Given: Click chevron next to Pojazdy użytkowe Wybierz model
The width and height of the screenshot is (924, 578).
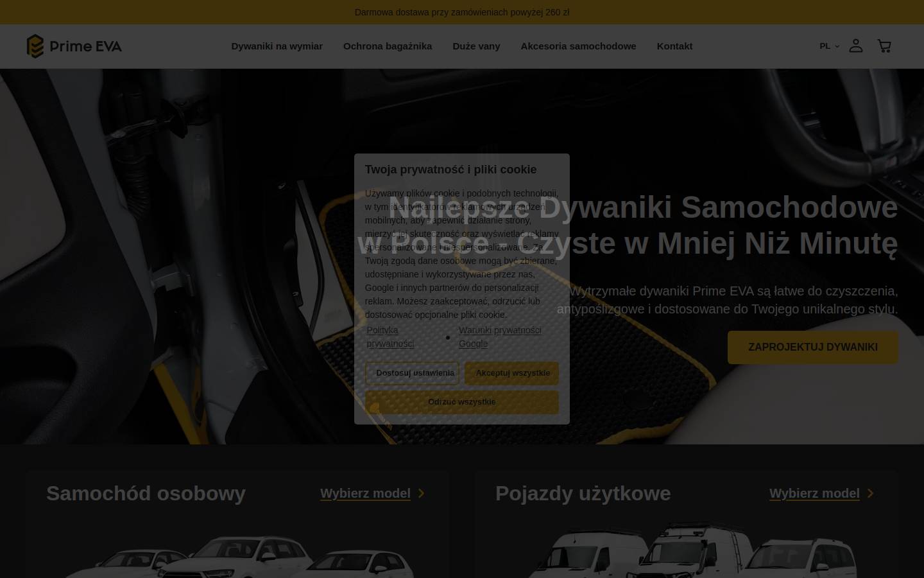Looking at the screenshot, I should pyautogui.click(x=871, y=493).
